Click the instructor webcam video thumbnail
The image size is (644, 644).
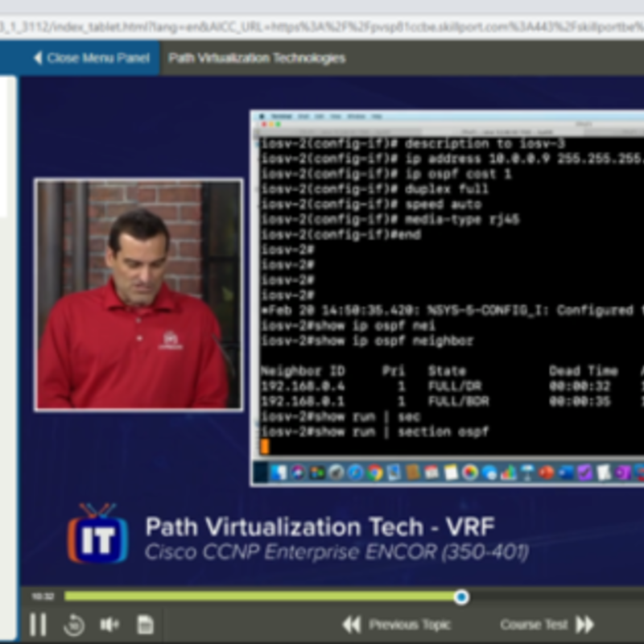138,294
